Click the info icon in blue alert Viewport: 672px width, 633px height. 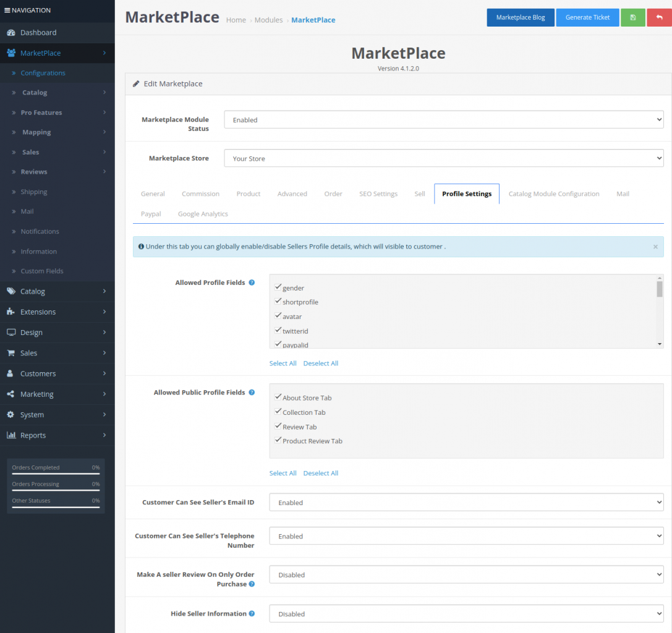click(x=141, y=247)
